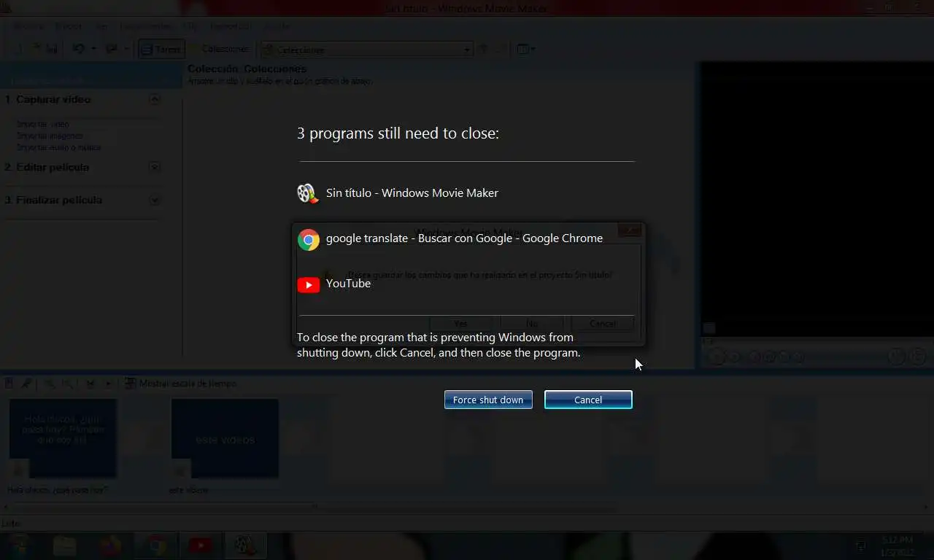934x560 pixels.
Task: Open the Colecciones combo box dropdown
Action: [x=468, y=50]
